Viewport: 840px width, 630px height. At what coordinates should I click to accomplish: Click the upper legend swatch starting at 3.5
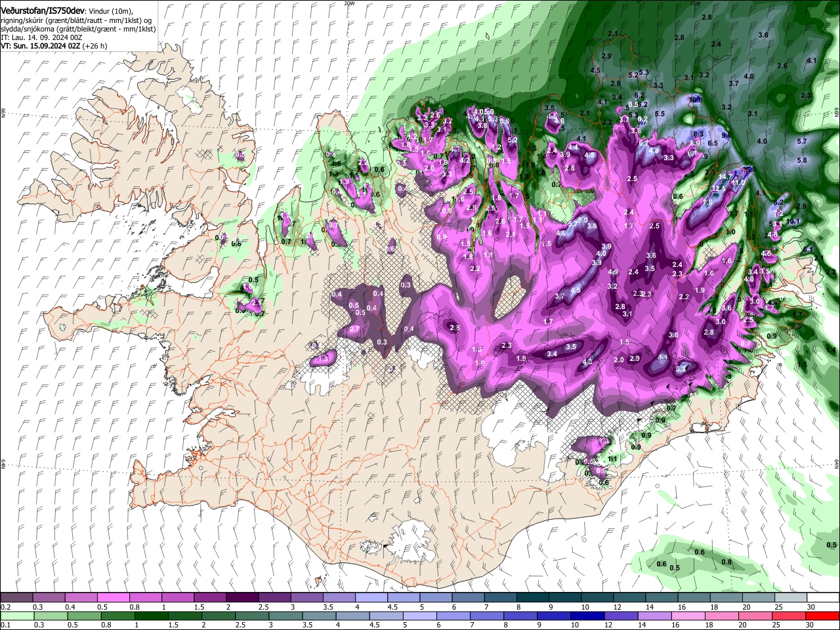(339, 598)
